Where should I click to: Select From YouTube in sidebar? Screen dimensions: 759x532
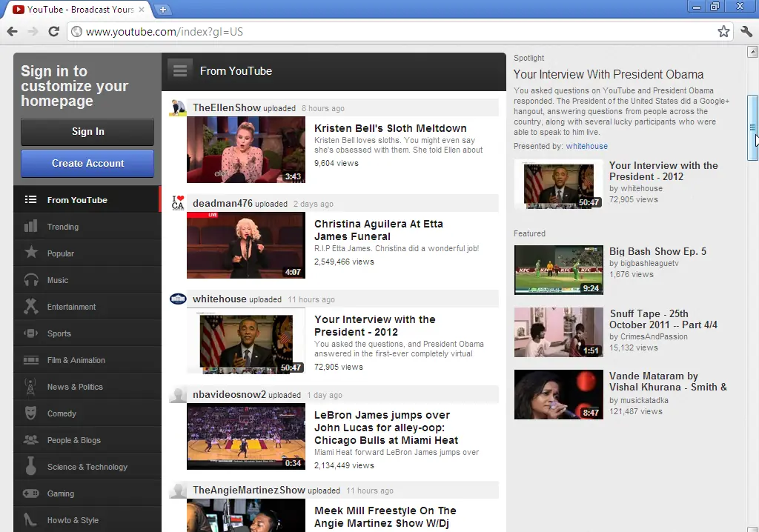point(87,199)
